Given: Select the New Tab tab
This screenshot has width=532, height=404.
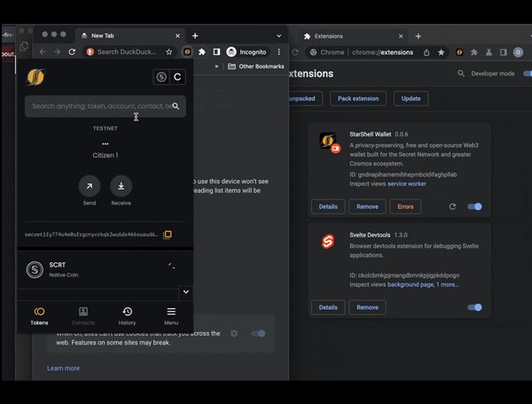Looking at the screenshot, I should [130, 35].
